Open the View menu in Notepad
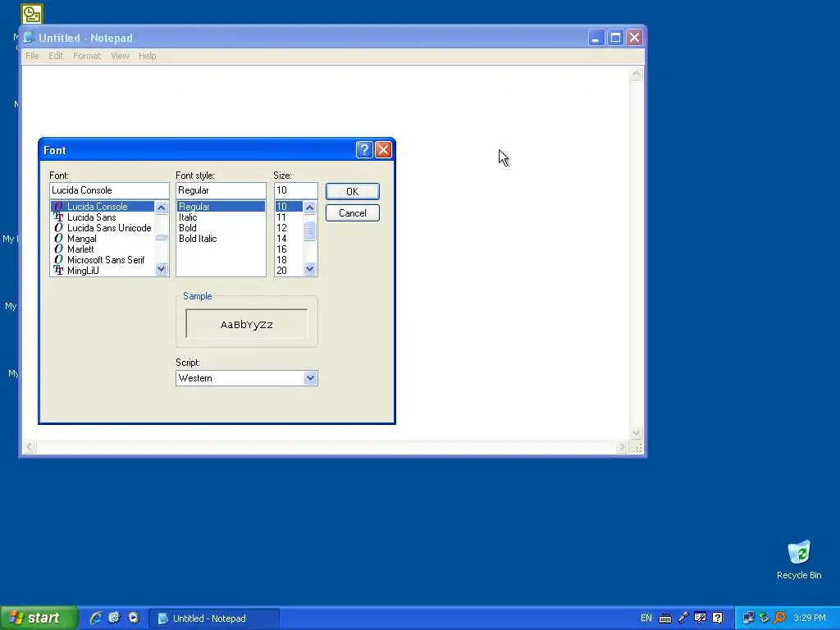The width and height of the screenshot is (840, 630). (x=120, y=56)
